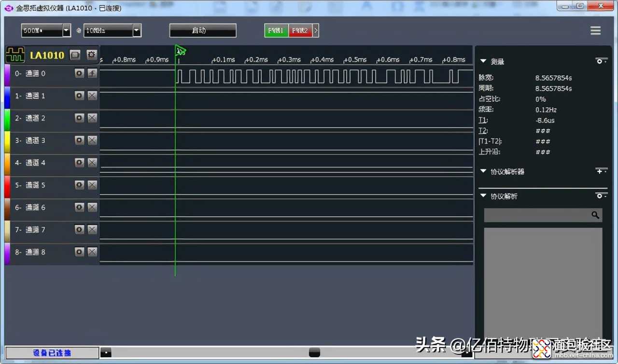The height and width of the screenshot is (364, 618).
Task: Open measurement panel gear options
Action: 601,61
